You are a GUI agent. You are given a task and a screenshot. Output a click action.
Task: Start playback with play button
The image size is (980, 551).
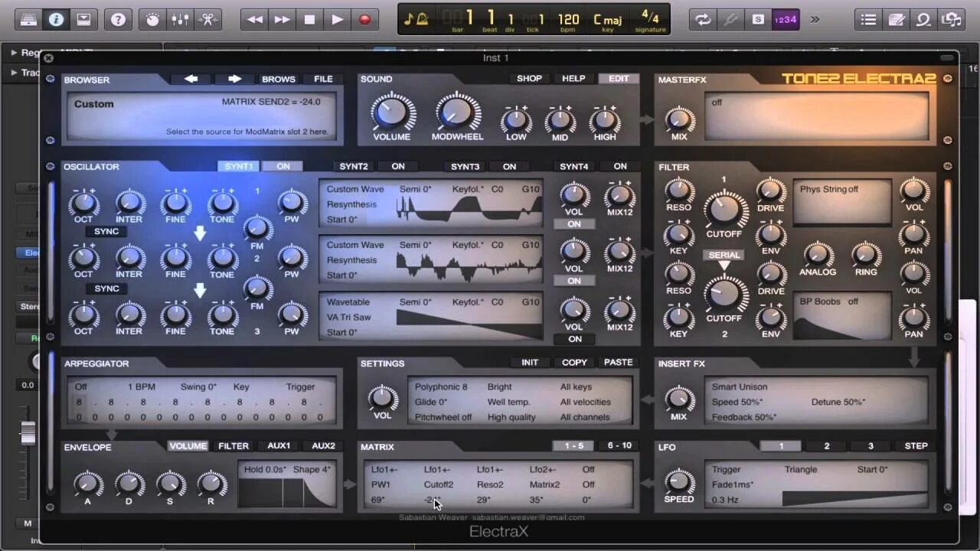338,20
